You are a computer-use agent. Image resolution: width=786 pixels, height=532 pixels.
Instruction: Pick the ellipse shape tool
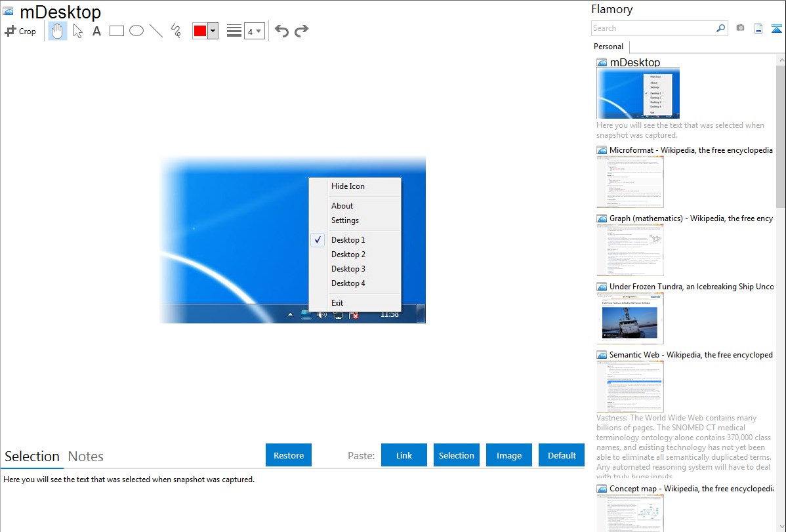(x=136, y=31)
